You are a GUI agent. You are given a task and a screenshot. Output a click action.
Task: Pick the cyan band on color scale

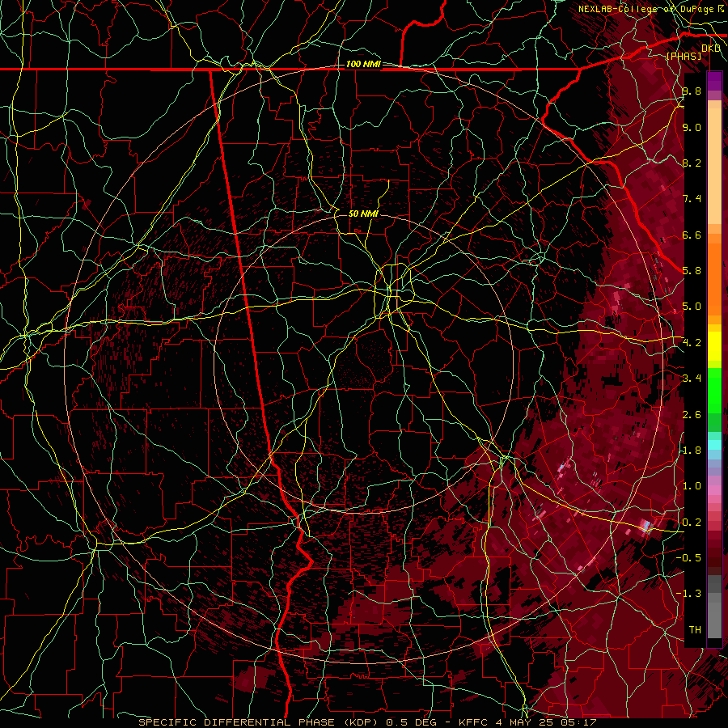tap(714, 445)
